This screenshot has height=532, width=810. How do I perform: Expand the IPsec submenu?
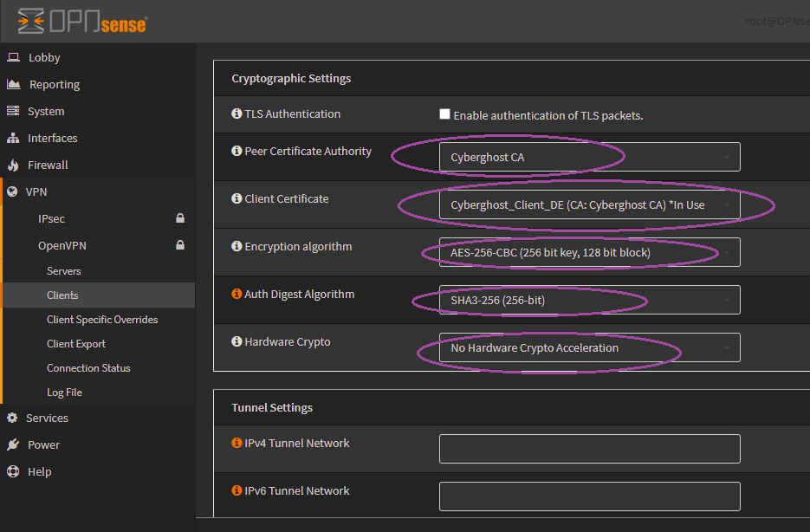(x=51, y=219)
